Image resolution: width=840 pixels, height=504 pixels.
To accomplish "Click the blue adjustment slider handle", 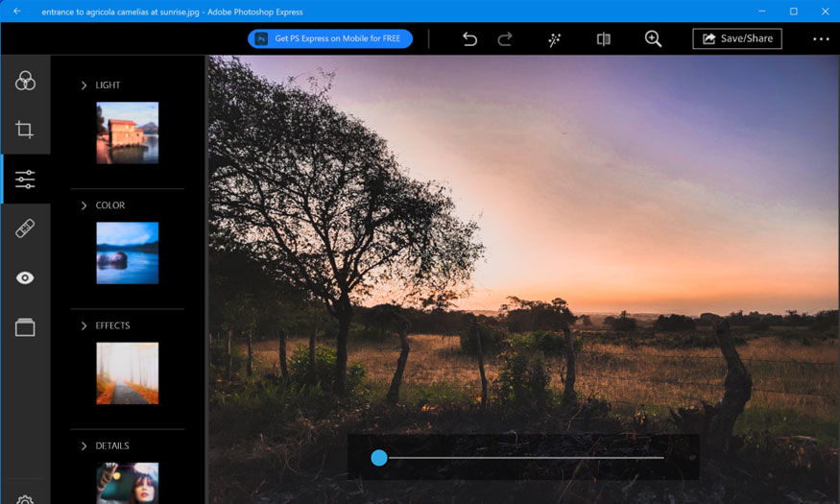I will (379, 457).
